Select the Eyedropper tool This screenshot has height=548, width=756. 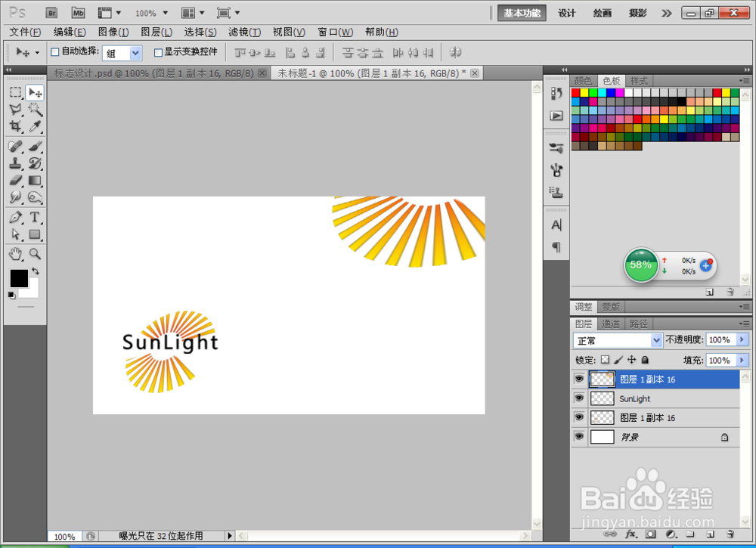[x=36, y=126]
